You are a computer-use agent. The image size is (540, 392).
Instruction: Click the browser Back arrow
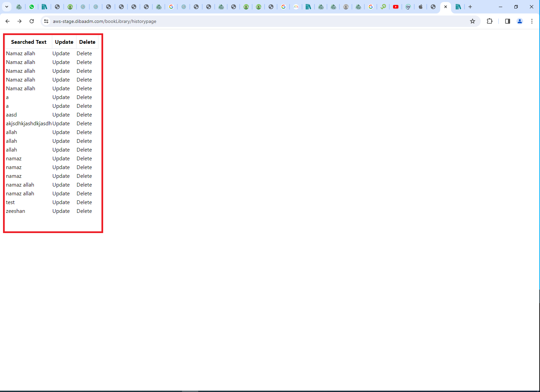pos(7,21)
